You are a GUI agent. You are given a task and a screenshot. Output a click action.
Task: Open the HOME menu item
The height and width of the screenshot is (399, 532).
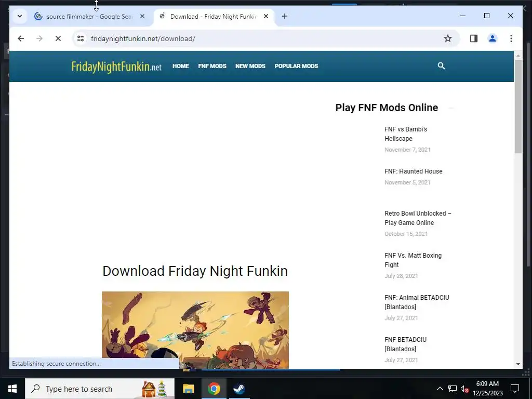pos(180,66)
